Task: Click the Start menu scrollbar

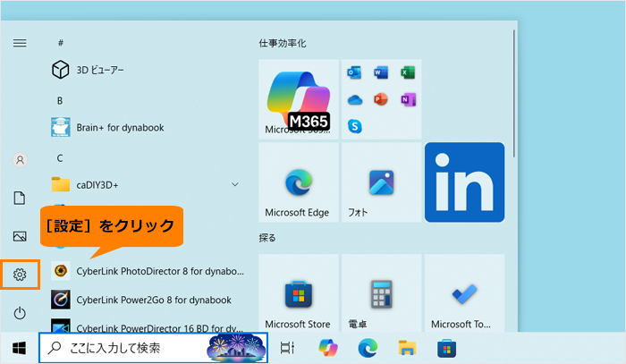Action: [x=514, y=94]
